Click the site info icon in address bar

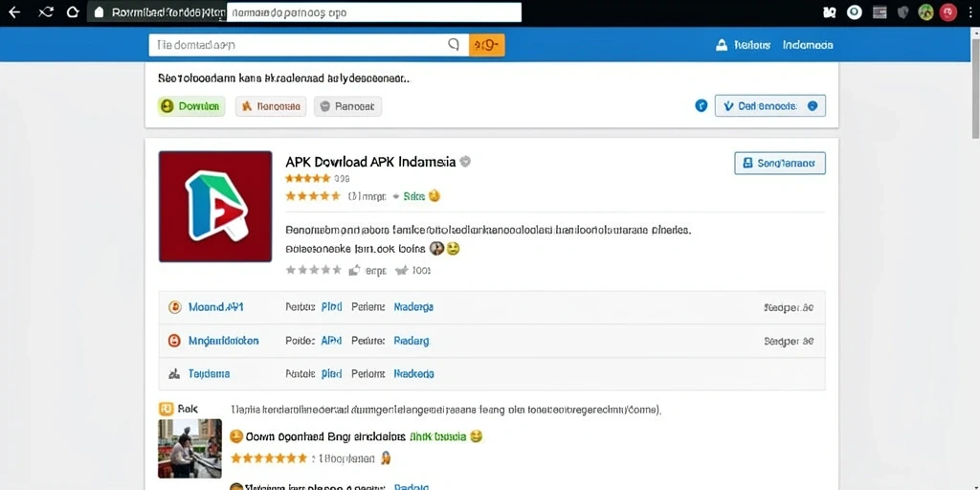[99, 12]
